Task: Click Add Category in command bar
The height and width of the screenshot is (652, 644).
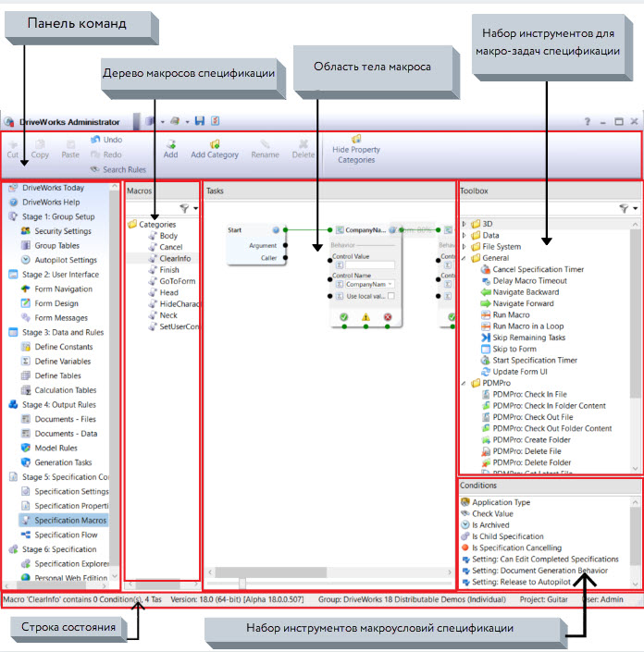Action: pos(215,149)
